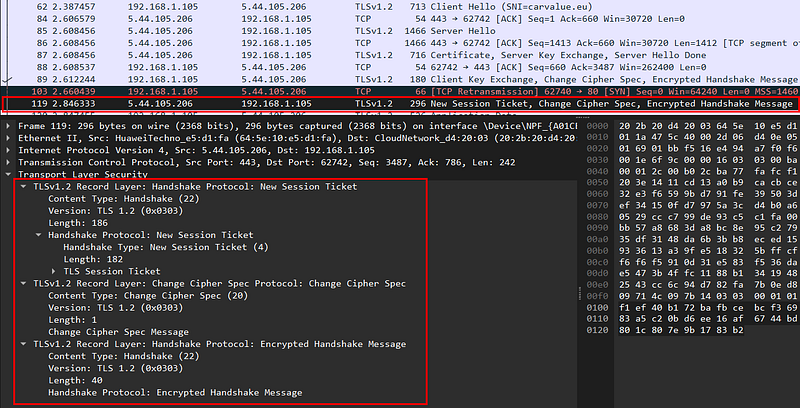Click 'Content Type: Handshake (22)' under New Session Ticket
Screen dimensions: 800x408
(123, 199)
